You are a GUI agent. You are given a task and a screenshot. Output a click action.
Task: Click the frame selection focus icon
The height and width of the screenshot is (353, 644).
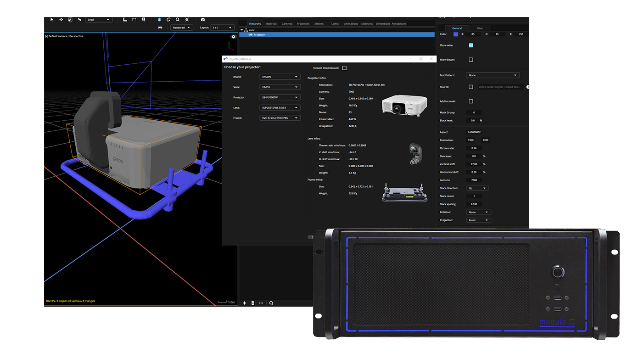(x=187, y=20)
